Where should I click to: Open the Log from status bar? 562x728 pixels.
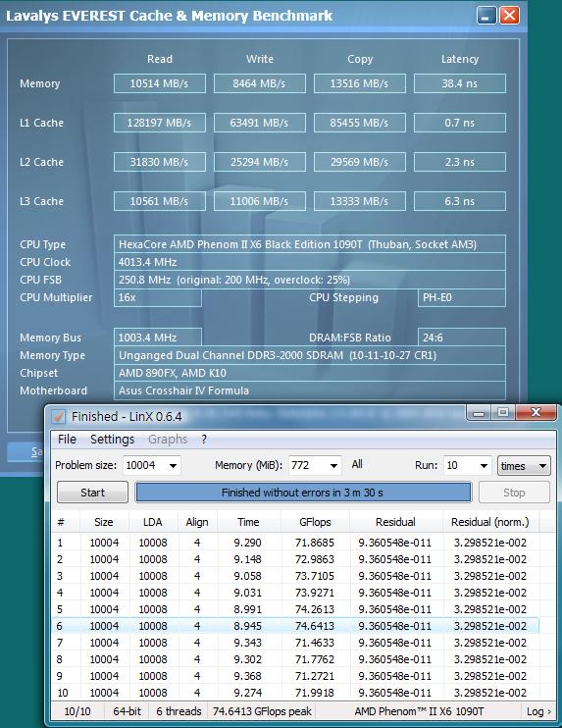click(538, 711)
